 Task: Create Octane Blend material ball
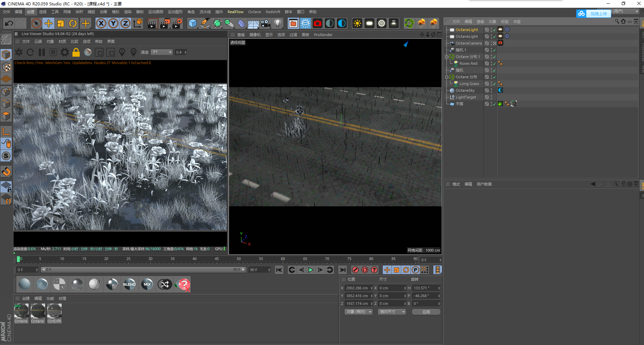point(129,284)
